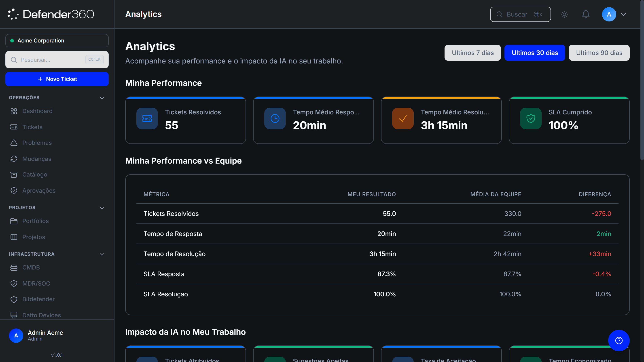
Task: Click the 100% SLA Cumprido card value
Action: click(x=563, y=125)
